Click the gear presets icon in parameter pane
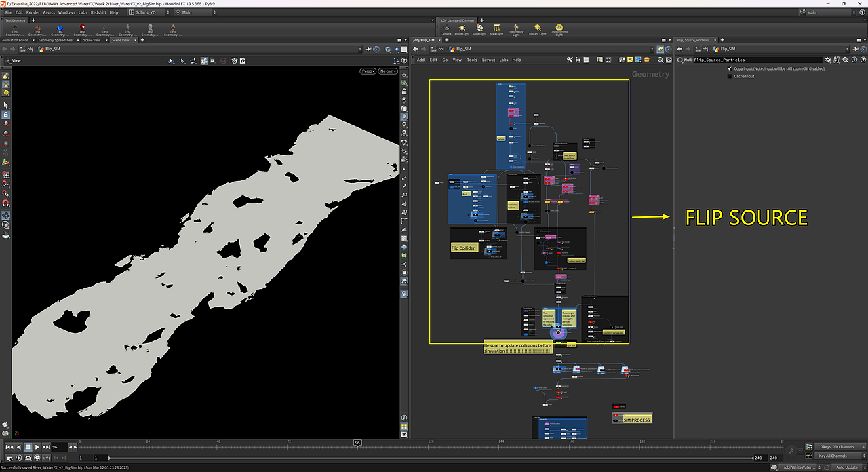 point(827,60)
